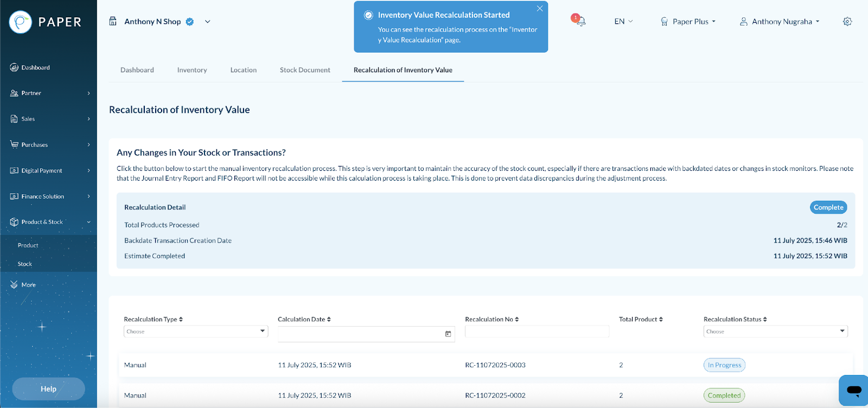
Task: Select Recalculation of Inventory Value tab
Action: (403, 70)
